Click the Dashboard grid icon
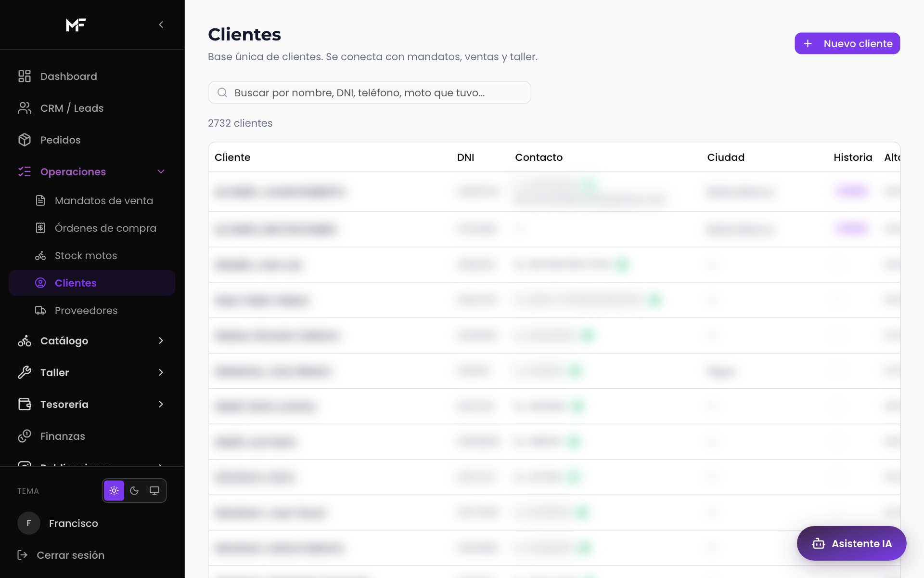This screenshot has height=578, width=924. [x=25, y=76]
